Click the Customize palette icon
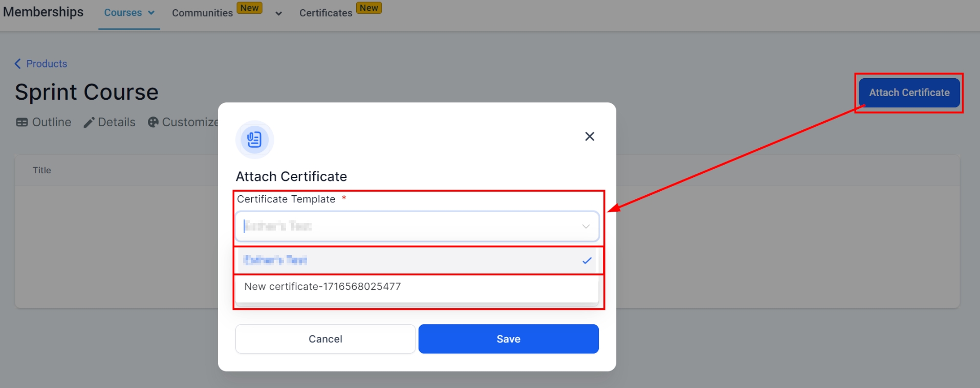Screen dimensions: 980x388 pos(153,122)
